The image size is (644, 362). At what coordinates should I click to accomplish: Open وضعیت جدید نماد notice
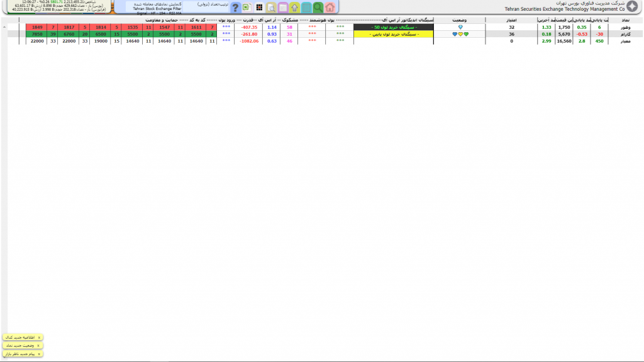click(19, 346)
